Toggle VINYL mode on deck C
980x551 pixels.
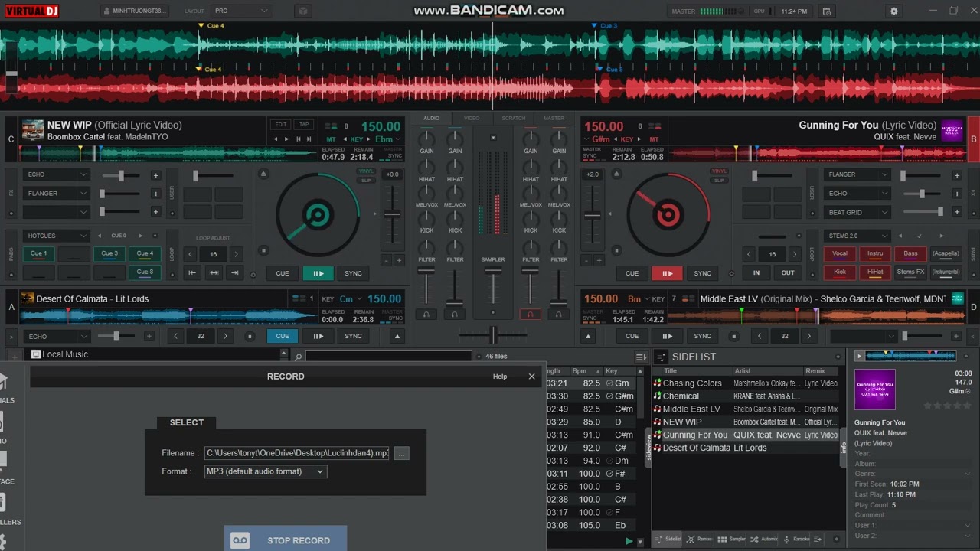pos(366,171)
